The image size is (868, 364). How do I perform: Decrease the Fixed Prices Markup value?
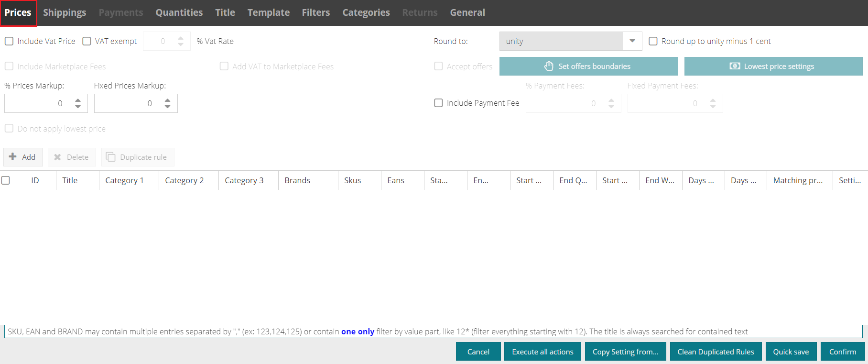click(167, 107)
